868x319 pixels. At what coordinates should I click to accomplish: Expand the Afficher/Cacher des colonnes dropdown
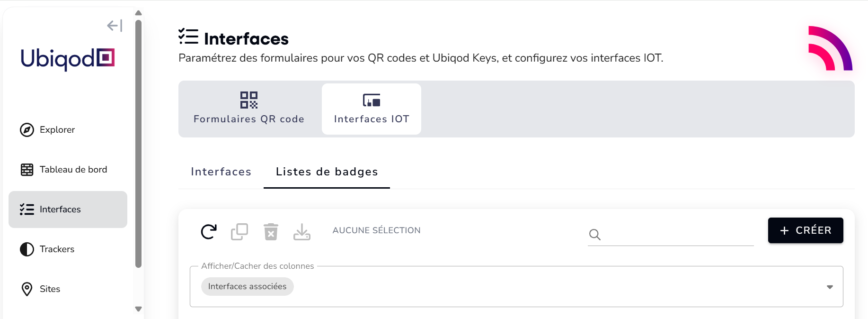click(829, 287)
